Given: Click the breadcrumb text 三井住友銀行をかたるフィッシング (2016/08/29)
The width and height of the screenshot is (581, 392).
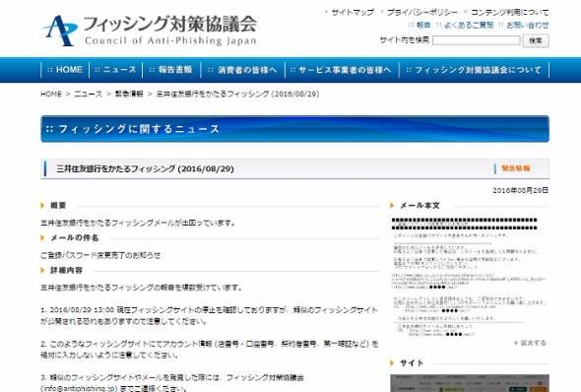Looking at the screenshot, I should click(237, 95).
